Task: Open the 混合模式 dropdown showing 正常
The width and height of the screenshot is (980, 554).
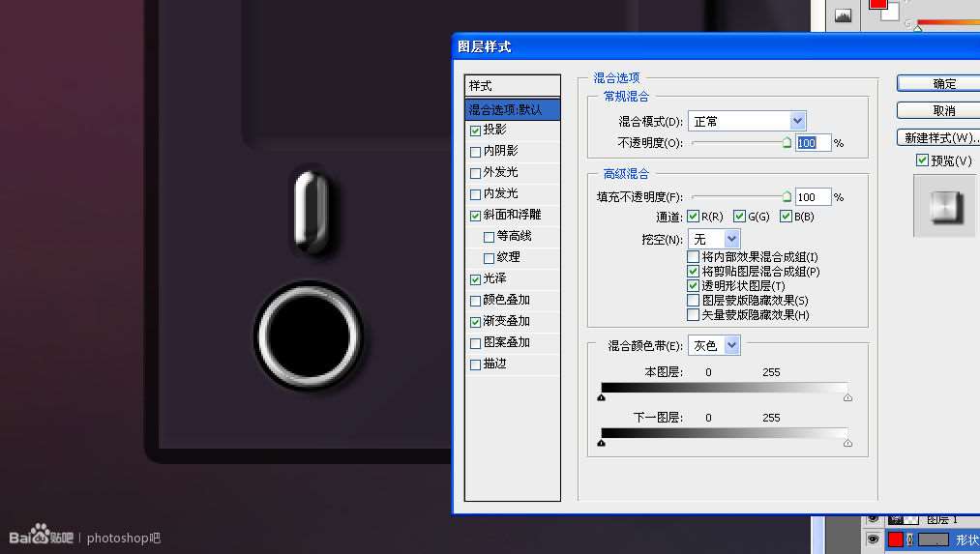Action: click(x=747, y=121)
